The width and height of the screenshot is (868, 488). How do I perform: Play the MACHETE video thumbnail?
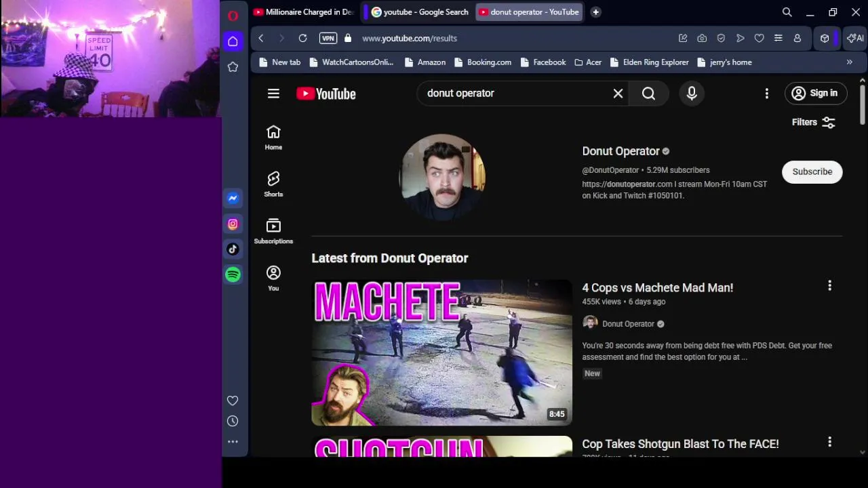[441, 352]
